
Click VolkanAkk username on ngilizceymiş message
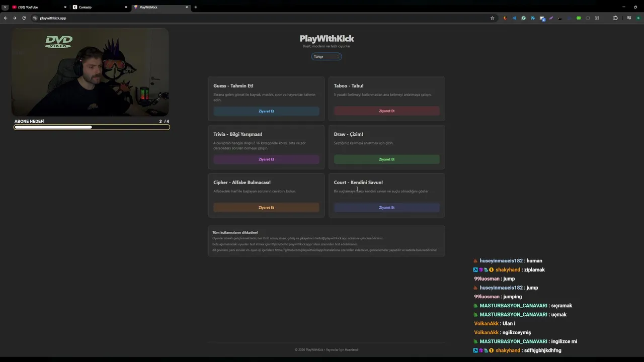[x=486, y=333]
